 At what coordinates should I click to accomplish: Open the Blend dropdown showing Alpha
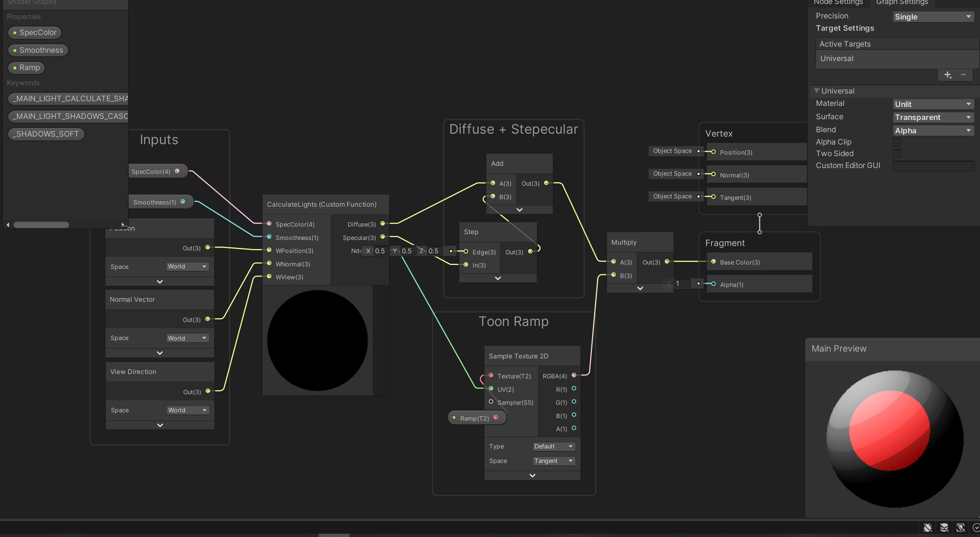coord(933,130)
